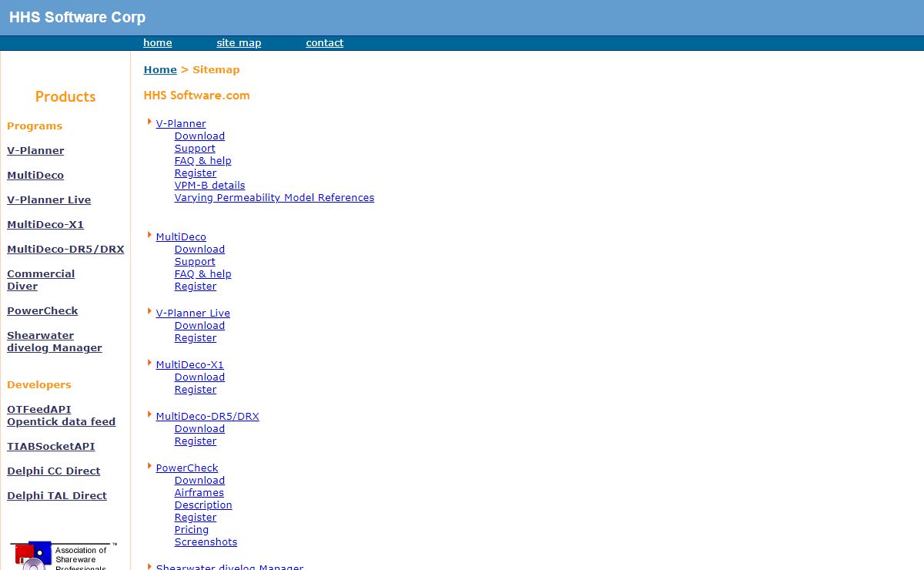The width and height of the screenshot is (924, 570).
Task: Open the site map navigation link
Action: pos(239,43)
